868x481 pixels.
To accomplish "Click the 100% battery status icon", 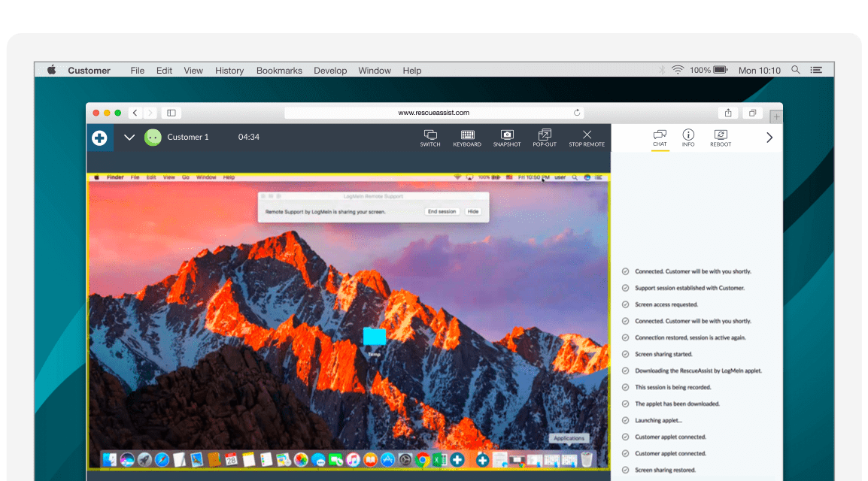I will click(x=709, y=70).
